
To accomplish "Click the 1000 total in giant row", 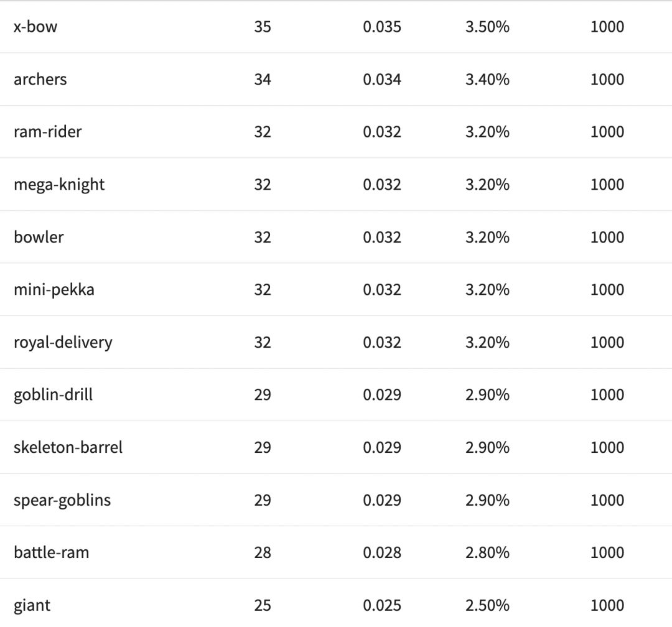I will click(607, 605).
